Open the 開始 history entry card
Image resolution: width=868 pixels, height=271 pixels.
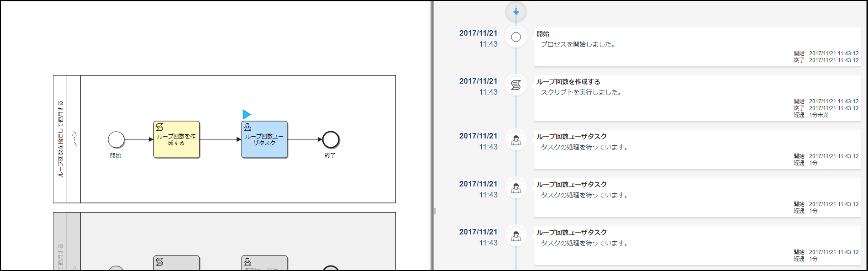(698, 47)
